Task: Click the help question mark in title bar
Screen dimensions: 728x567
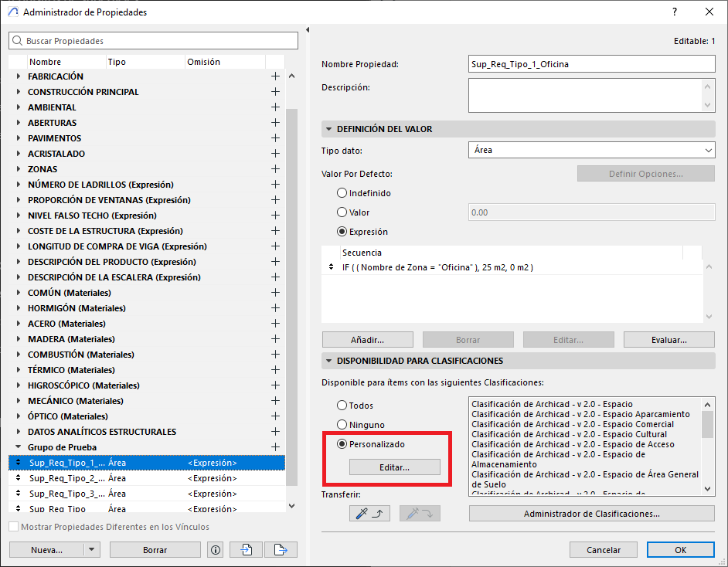Action: [x=675, y=12]
